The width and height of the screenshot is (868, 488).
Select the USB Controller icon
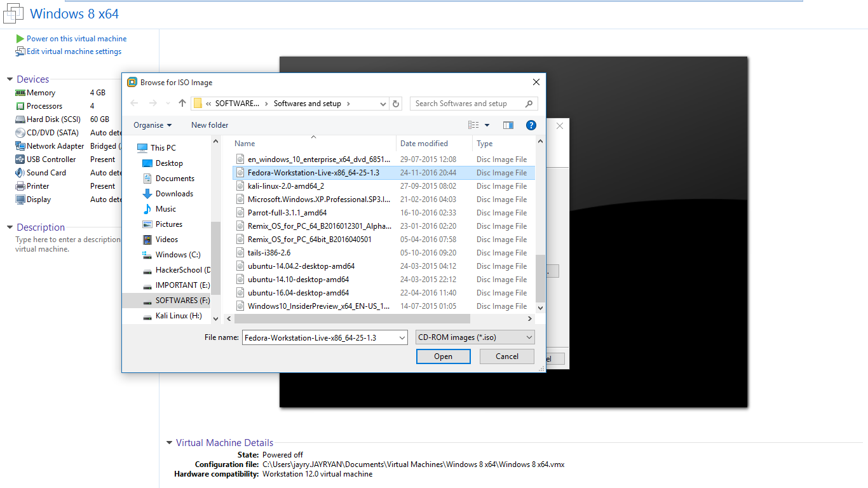coord(20,159)
